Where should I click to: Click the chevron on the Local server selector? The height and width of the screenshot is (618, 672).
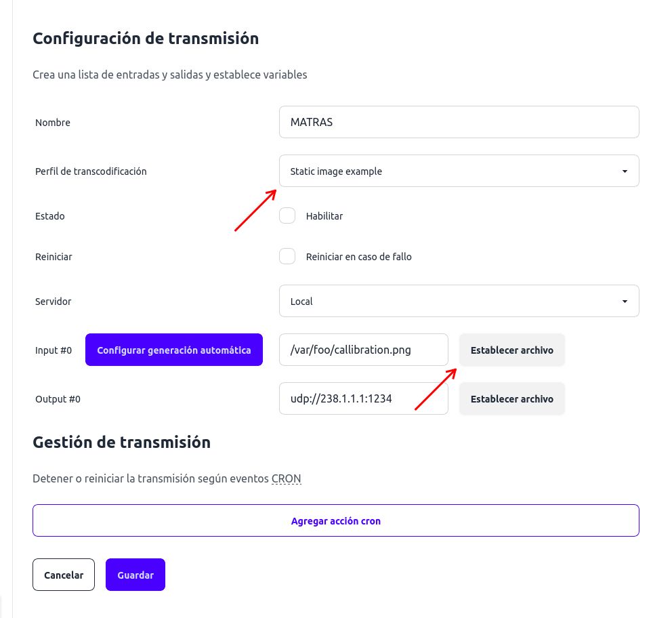point(624,301)
